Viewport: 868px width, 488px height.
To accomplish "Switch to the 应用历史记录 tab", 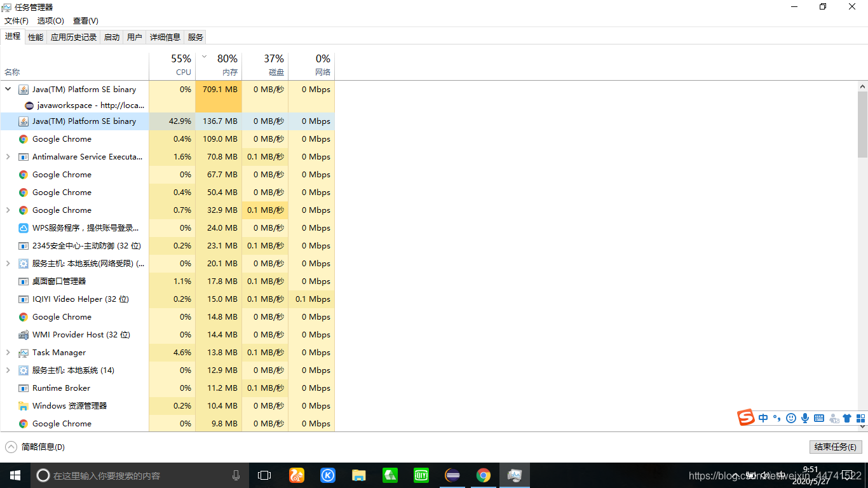I will pos(74,37).
